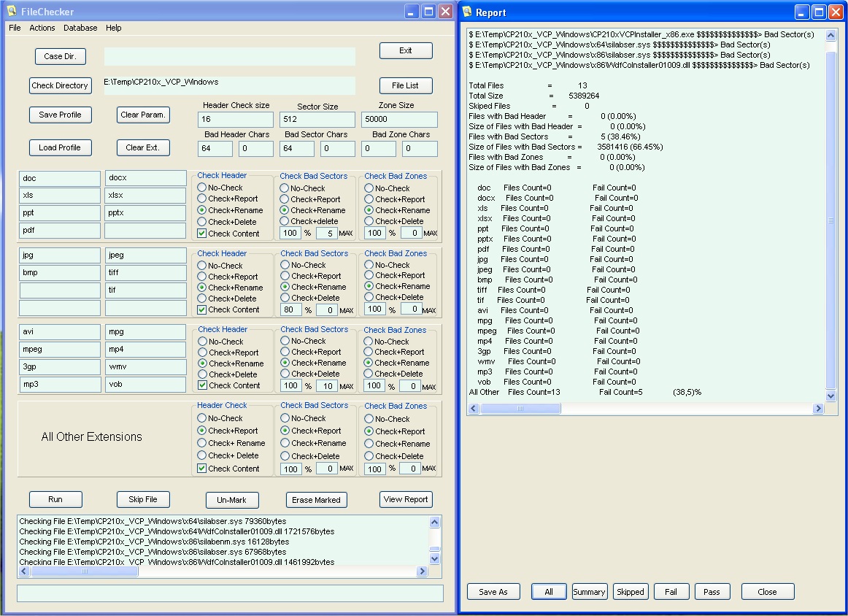Select No-Check header for doc group
The width and height of the screenshot is (848, 616).
point(202,188)
